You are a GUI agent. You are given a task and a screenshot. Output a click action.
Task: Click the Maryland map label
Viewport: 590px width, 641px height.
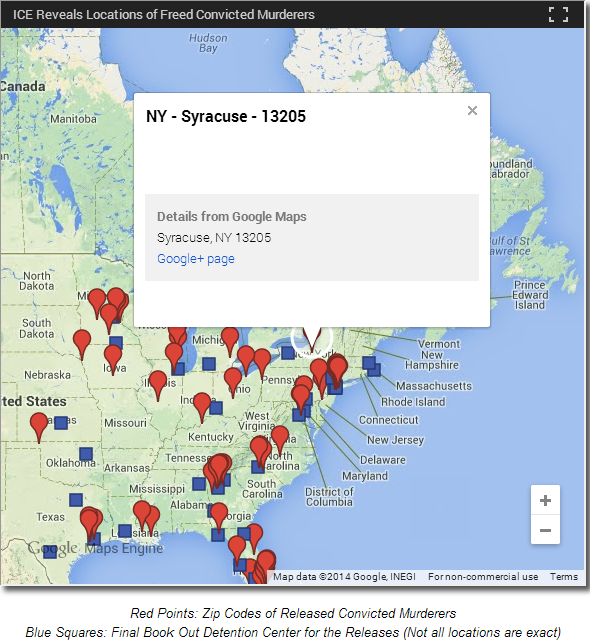365,476
